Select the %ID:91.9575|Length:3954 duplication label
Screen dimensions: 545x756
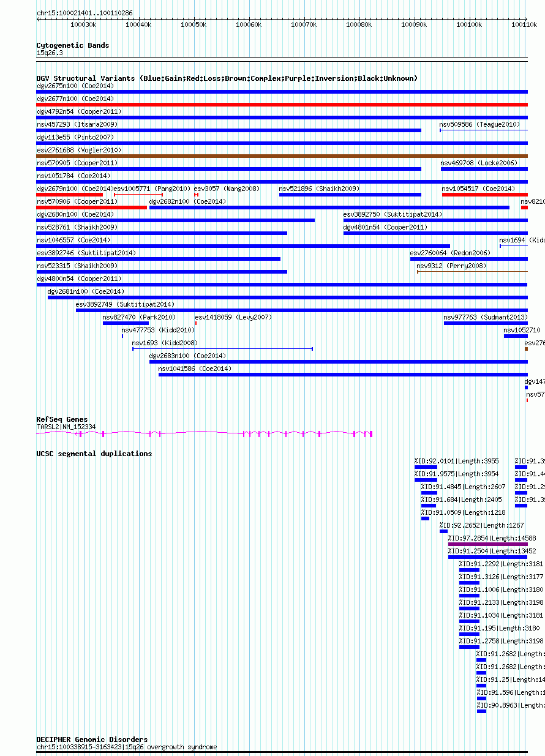point(457,474)
